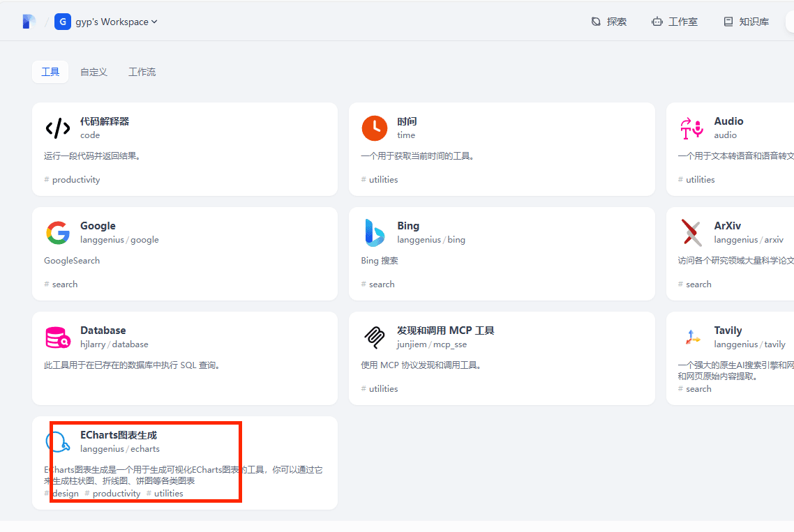Open the 知识库 section
The height and width of the screenshot is (532, 794).
pos(747,22)
